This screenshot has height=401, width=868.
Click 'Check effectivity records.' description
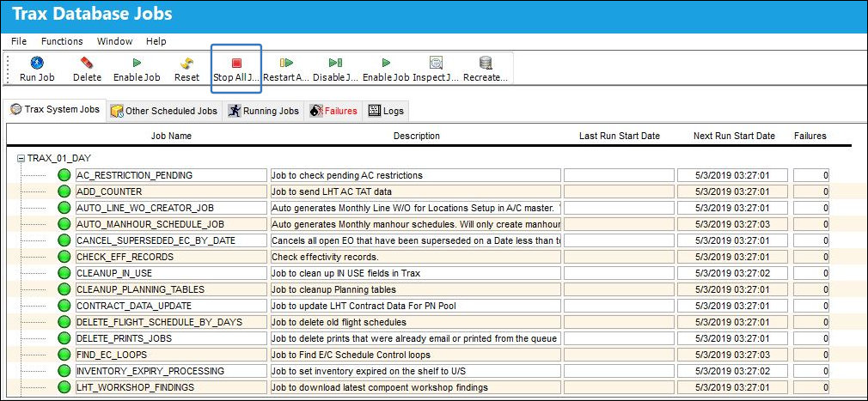pos(415,258)
